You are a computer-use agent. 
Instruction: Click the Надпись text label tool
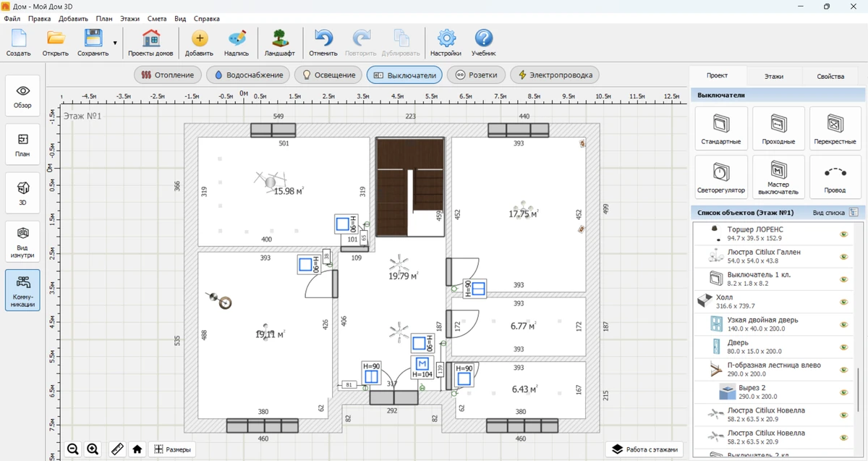pyautogui.click(x=237, y=43)
